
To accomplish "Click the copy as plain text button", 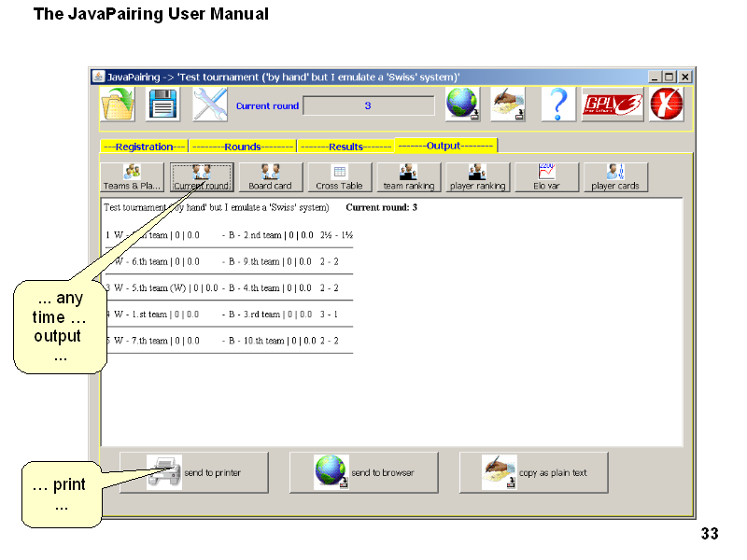I will [x=534, y=472].
